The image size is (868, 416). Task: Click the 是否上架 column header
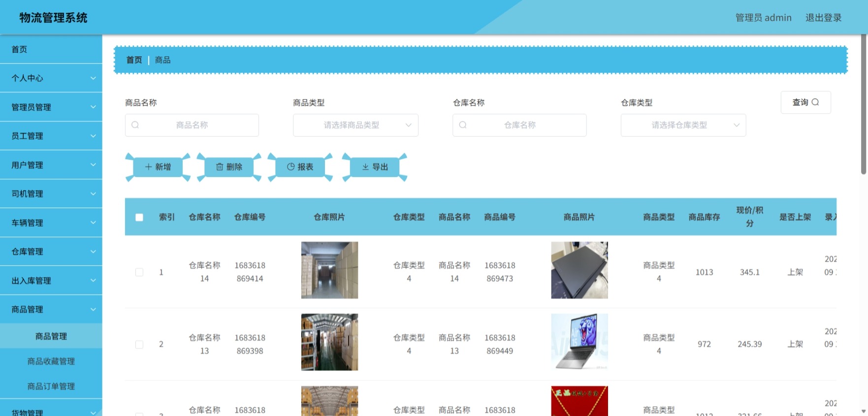[795, 217]
